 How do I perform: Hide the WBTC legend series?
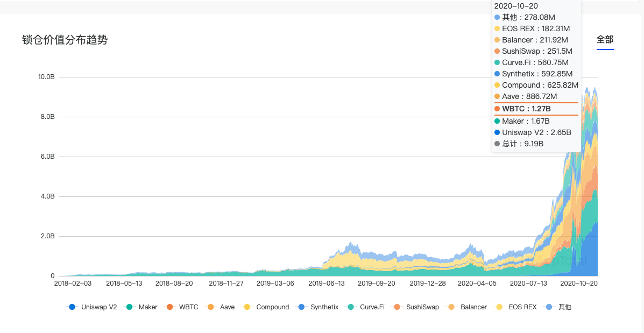tap(181, 307)
